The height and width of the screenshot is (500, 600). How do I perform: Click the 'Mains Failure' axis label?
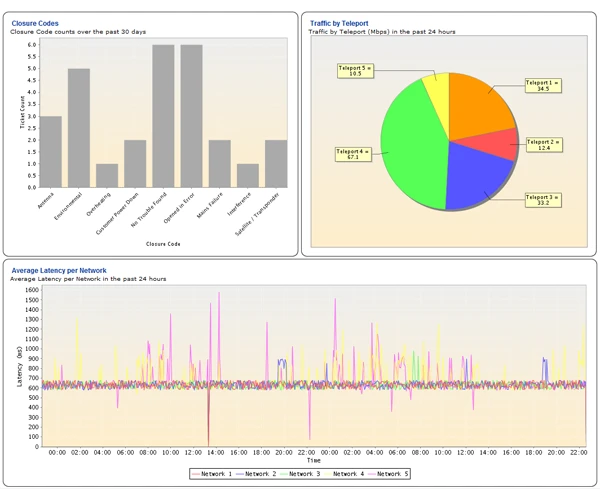pos(210,205)
